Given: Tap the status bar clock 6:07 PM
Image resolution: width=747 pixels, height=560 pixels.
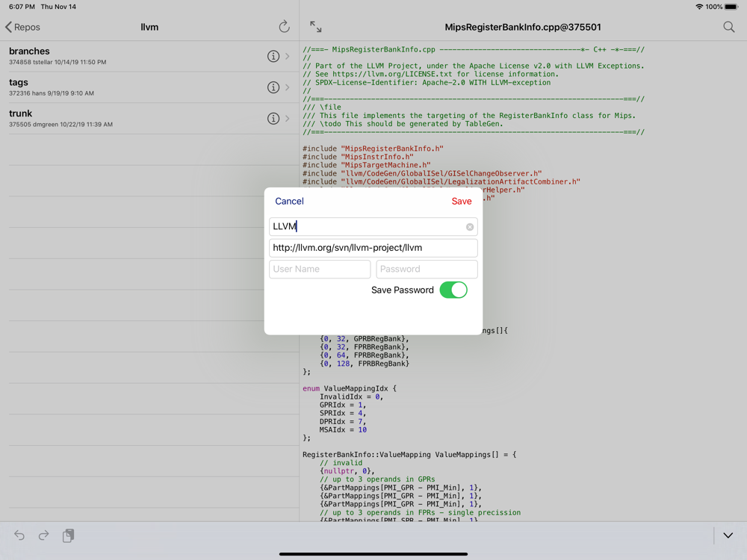Looking at the screenshot, I should 22,7.
